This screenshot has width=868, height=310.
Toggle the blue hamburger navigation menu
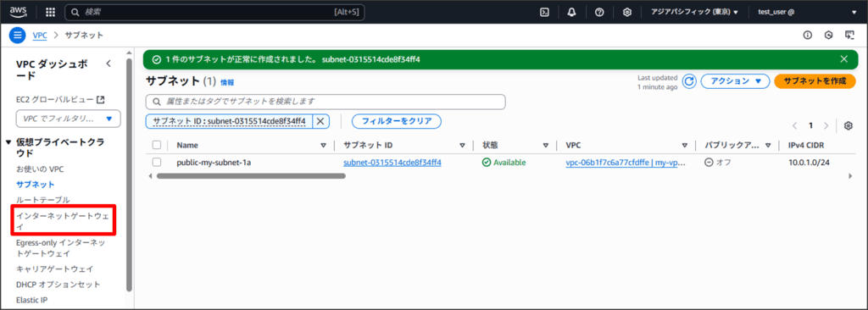click(18, 36)
